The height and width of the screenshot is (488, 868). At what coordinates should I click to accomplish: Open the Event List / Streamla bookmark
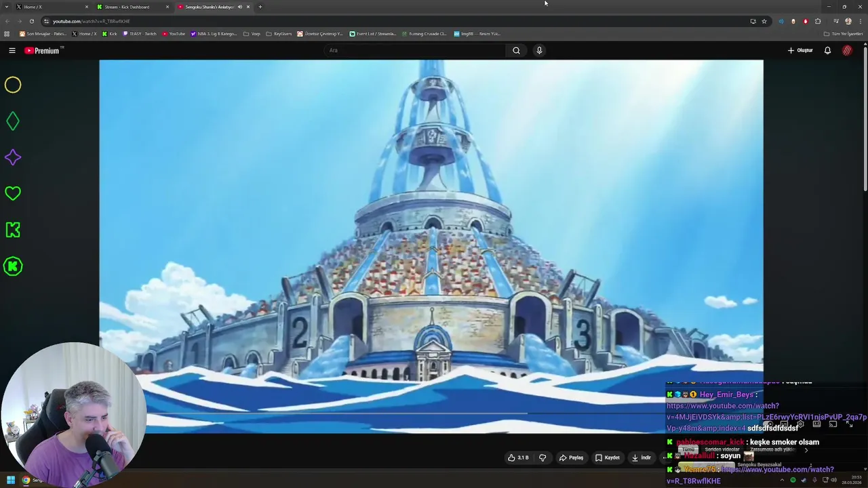372,34
